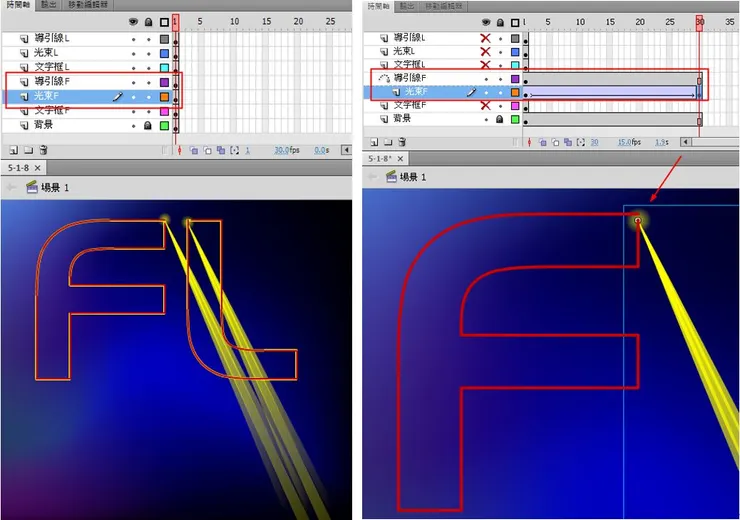Click Delete layer trash icon, left timeline
740x520 pixels.
pyautogui.click(x=43, y=151)
